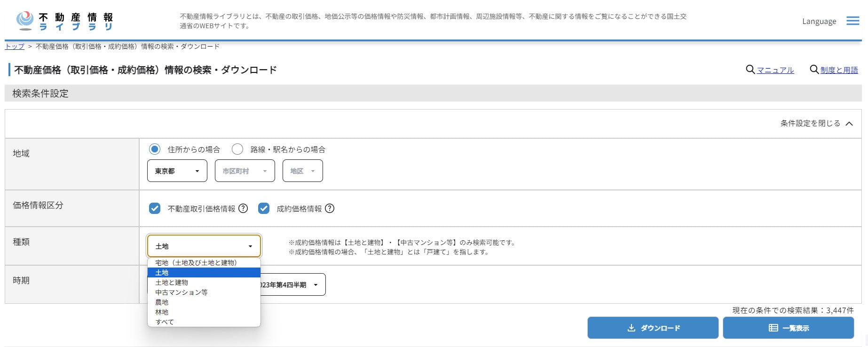Choose すべて from the list
The width and height of the screenshot is (868, 347).
tap(204, 322)
